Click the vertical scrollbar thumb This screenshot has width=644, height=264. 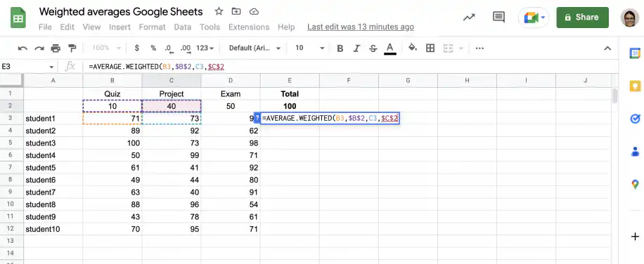[x=615, y=95]
